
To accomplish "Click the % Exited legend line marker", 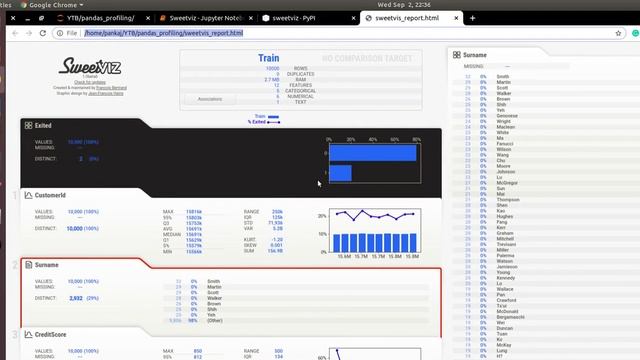I will pyautogui.click(x=273, y=122).
